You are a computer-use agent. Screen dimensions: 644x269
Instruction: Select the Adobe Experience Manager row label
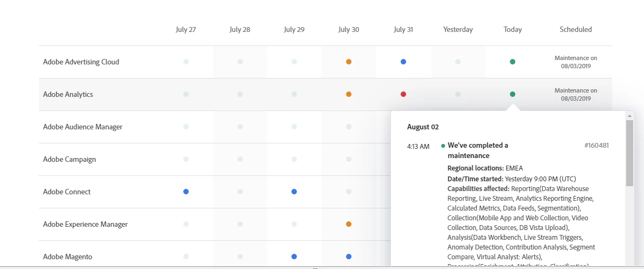pyautogui.click(x=85, y=224)
